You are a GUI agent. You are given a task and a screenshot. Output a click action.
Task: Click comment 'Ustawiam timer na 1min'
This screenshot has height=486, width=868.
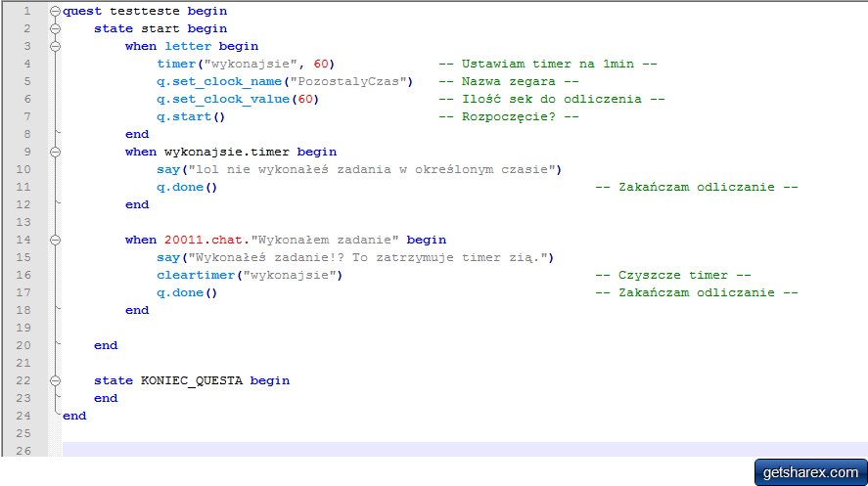click(x=548, y=65)
